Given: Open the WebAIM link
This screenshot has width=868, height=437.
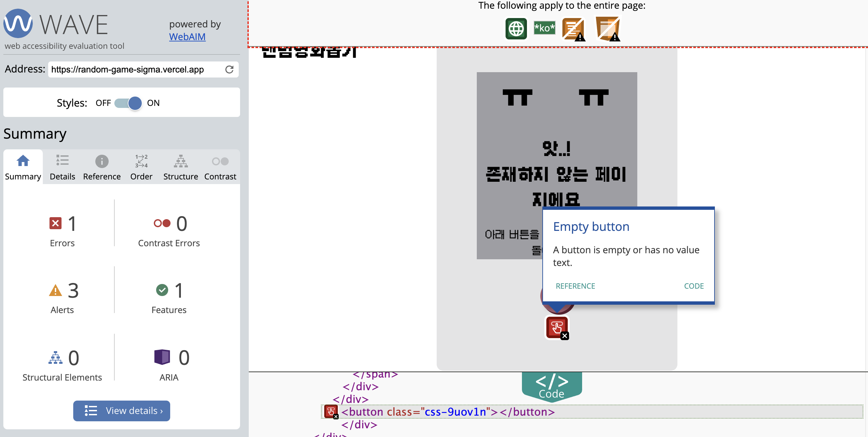Looking at the screenshot, I should click(187, 37).
